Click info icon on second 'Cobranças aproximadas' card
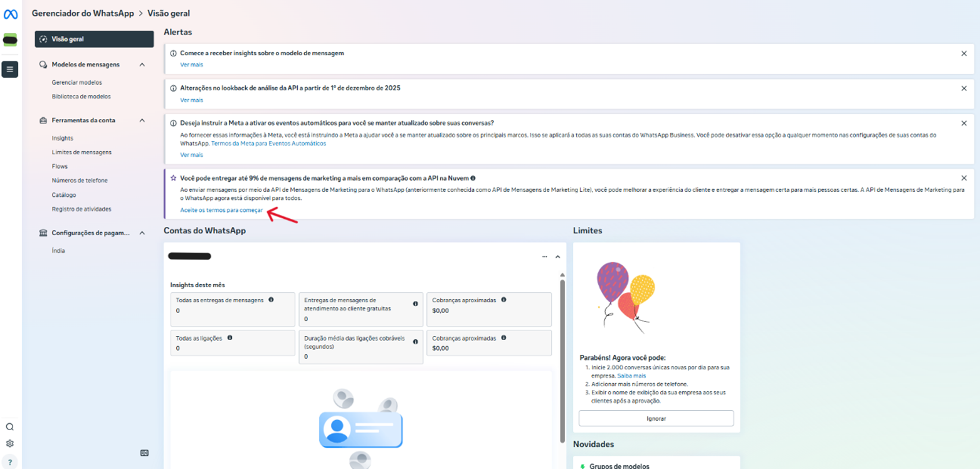980x469 pixels. pos(504,338)
